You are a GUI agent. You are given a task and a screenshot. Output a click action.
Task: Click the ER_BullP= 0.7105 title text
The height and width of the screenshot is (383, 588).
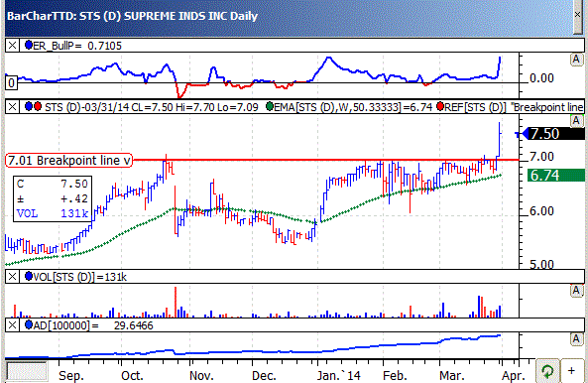[x=77, y=46]
